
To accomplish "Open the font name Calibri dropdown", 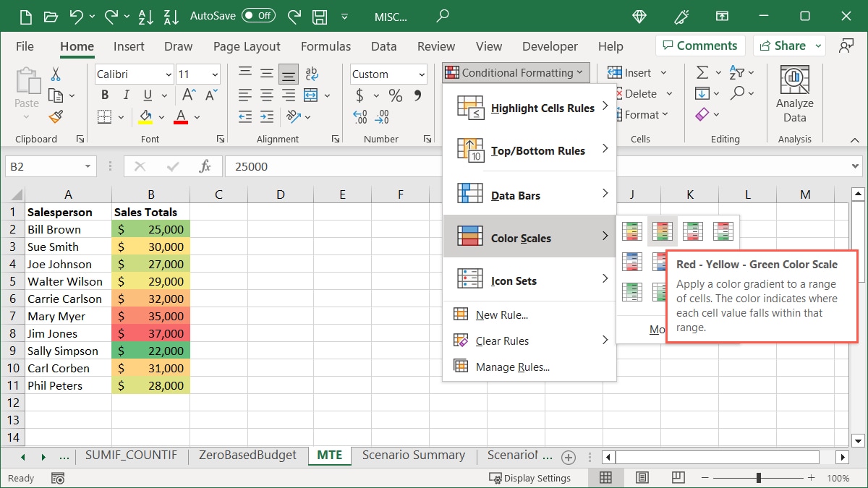I will pos(169,74).
